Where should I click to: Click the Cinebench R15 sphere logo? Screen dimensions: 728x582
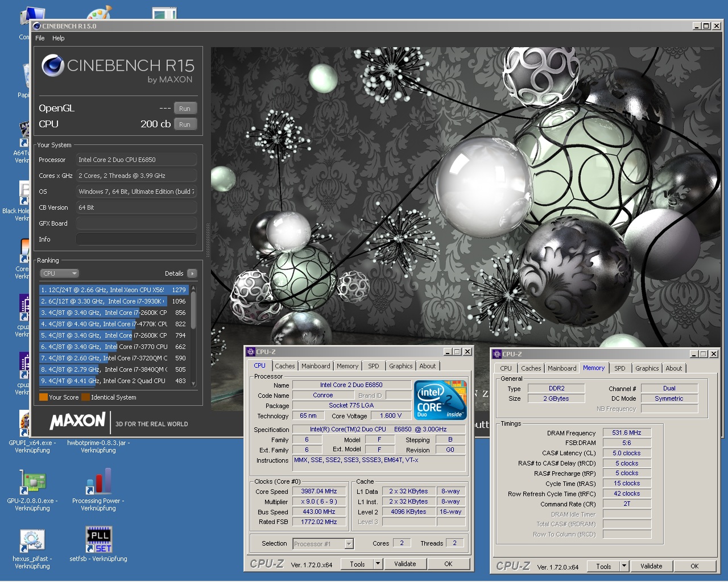point(52,65)
